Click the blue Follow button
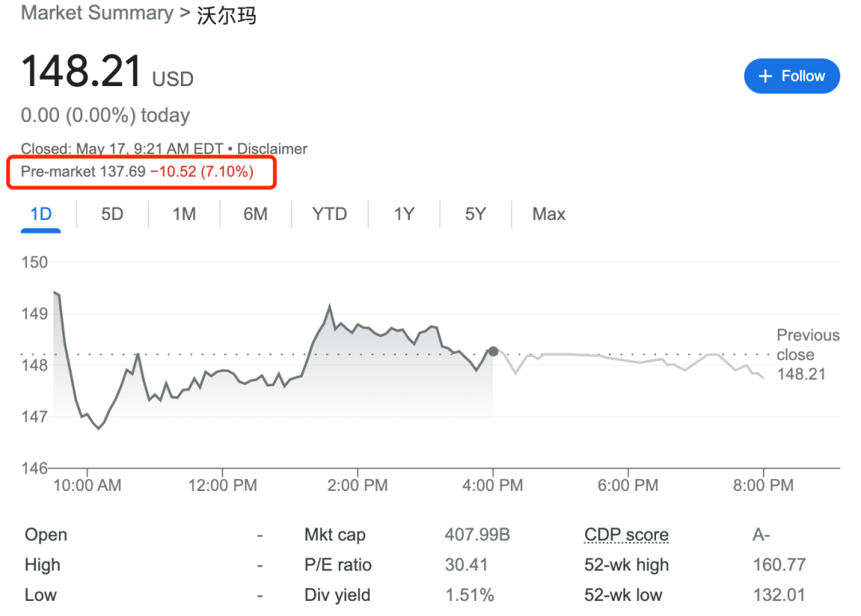861x616 pixels. pyautogui.click(x=792, y=76)
